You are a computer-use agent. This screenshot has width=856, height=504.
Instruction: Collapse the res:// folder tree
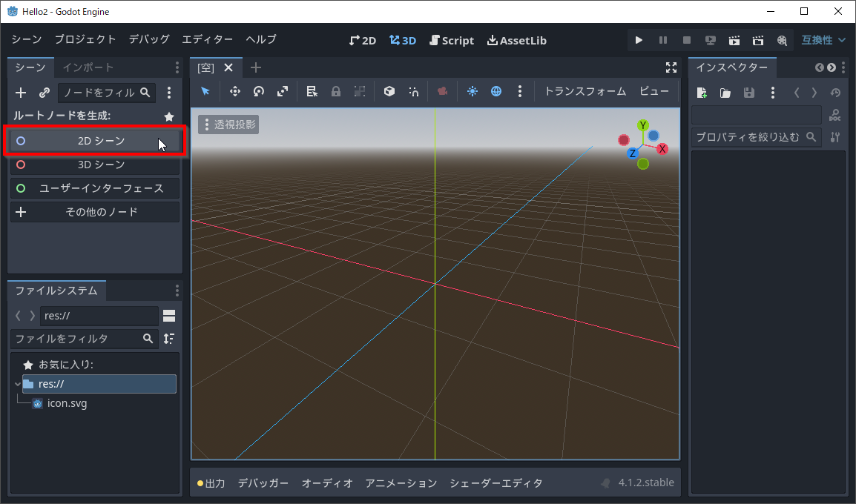coord(18,384)
